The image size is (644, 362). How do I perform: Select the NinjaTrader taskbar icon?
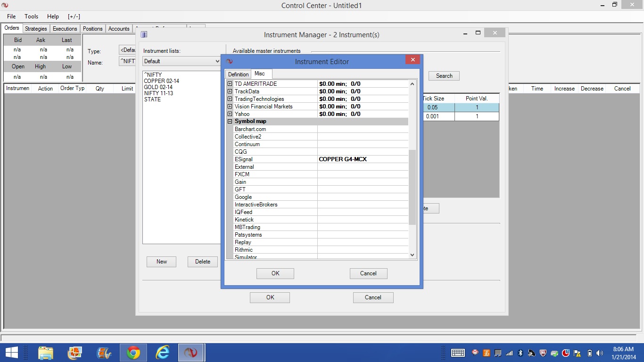pyautogui.click(x=191, y=353)
